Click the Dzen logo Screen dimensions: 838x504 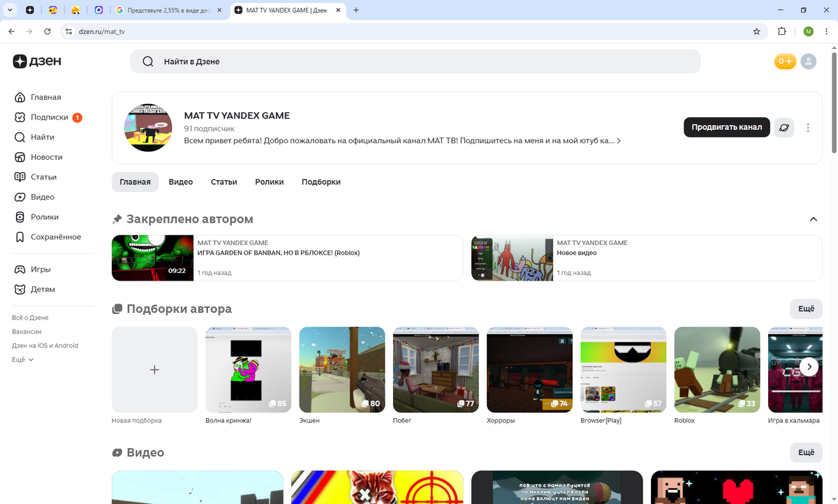click(37, 61)
